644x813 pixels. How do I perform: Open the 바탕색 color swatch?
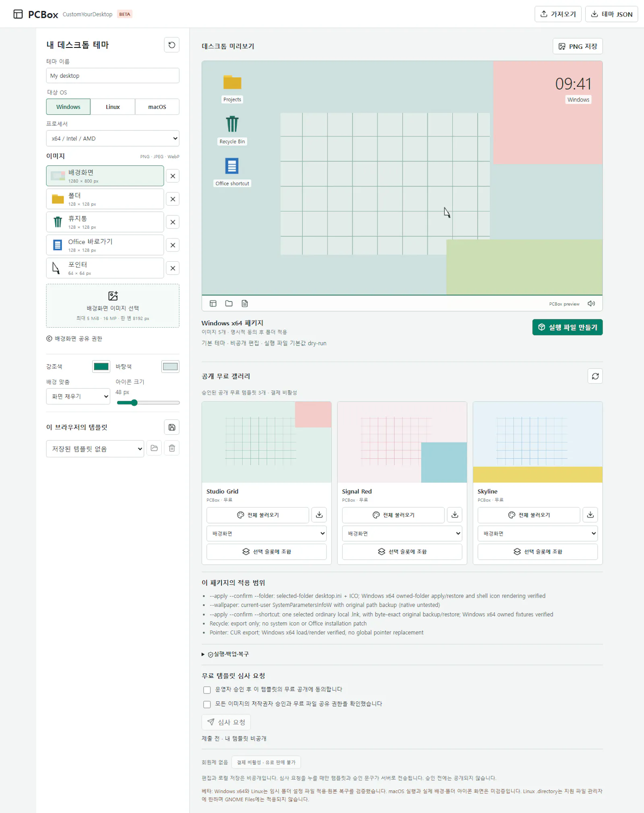coord(170,366)
